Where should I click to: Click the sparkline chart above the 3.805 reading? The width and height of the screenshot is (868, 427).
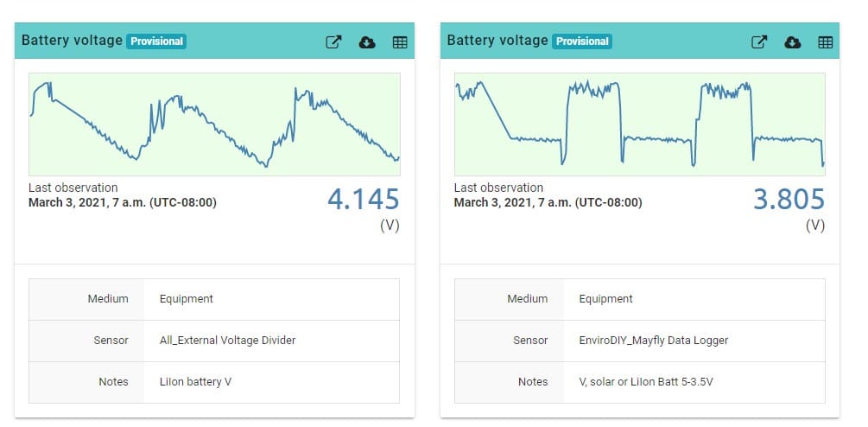(639, 124)
